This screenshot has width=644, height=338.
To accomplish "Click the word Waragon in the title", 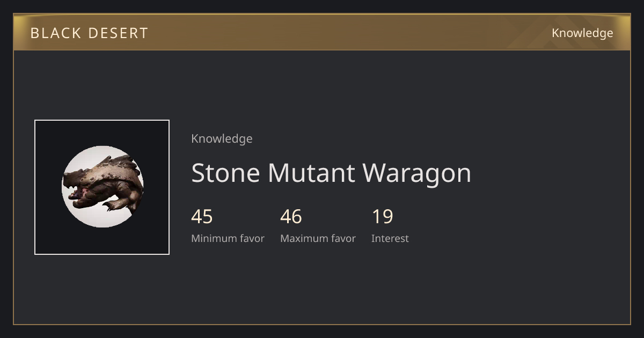I will 417,173.
